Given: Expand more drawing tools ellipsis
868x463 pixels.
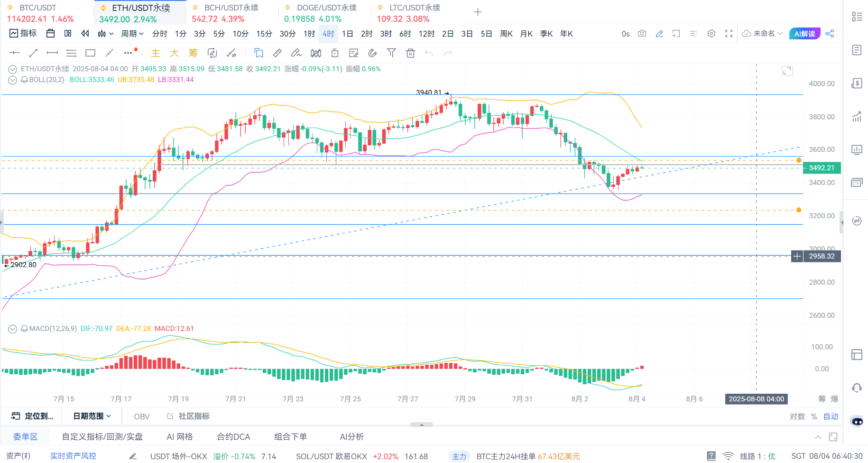Looking at the screenshot, I should pyautogui.click(x=128, y=53).
